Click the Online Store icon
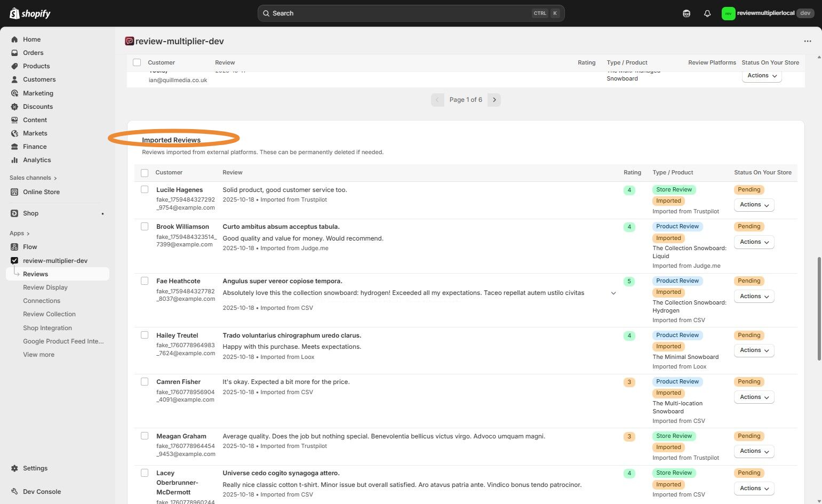This screenshot has width=822, height=504. [x=14, y=192]
